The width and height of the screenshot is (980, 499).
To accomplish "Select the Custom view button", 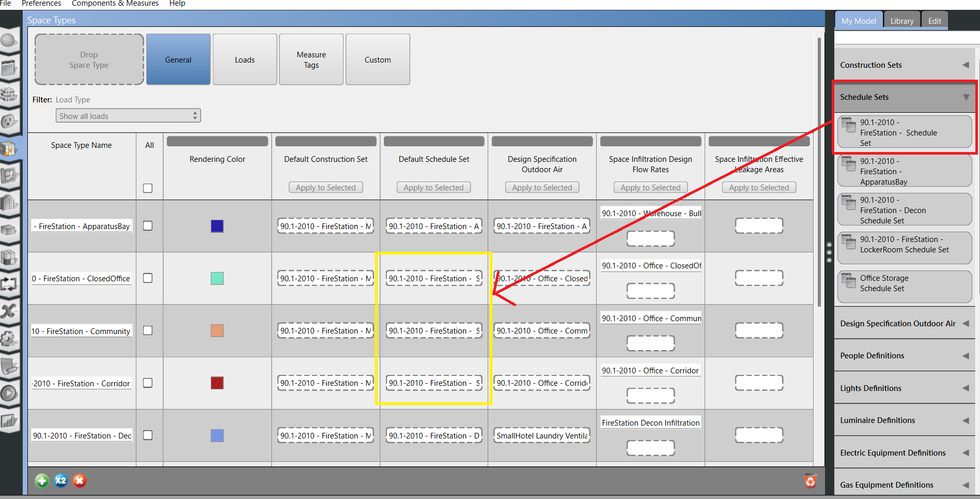I will point(378,59).
